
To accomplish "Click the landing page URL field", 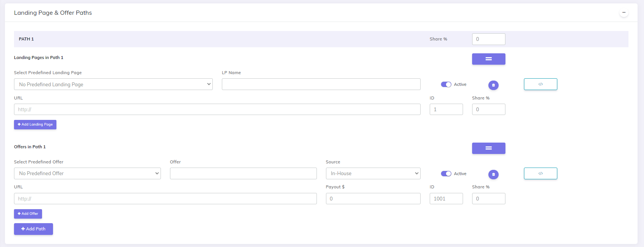I will click(x=217, y=109).
